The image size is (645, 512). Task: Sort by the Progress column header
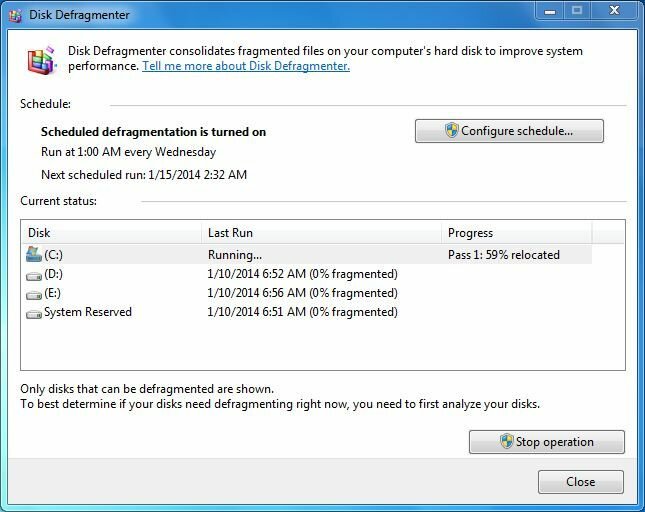click(x=517, y=233)
